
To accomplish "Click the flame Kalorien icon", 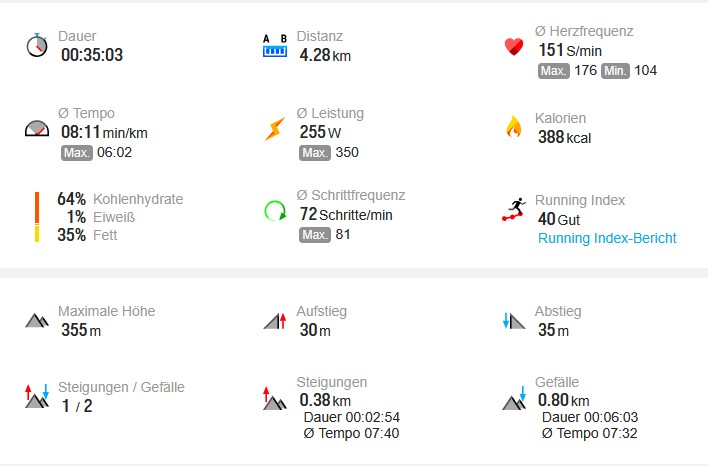I will tap(514, 127).
